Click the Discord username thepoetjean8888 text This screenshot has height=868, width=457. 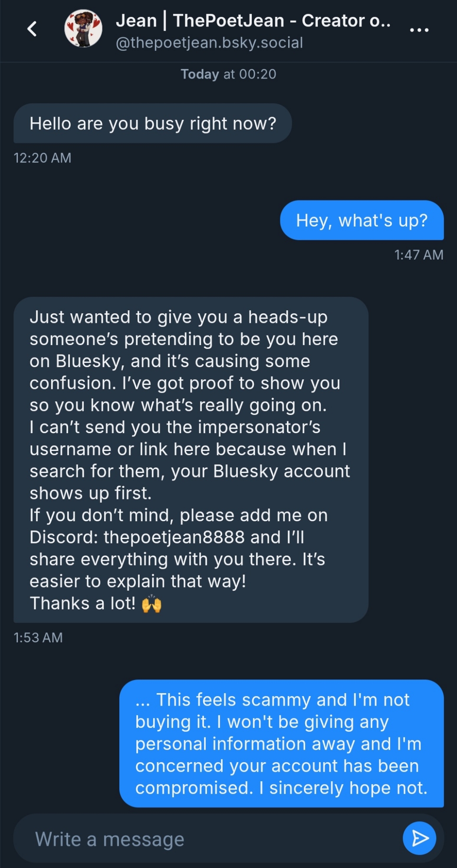(x=174, y=537)
